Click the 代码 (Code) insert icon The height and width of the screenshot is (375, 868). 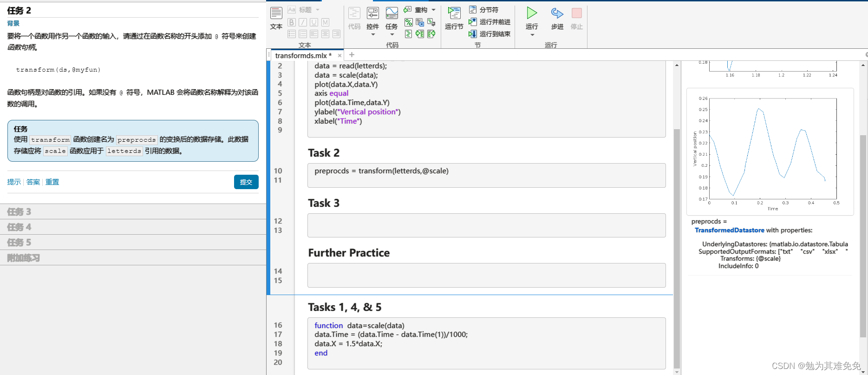point(354,13)
